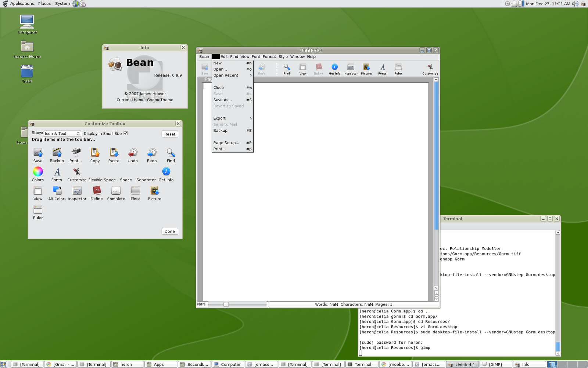Choose New from the open menu
The image size is (588, 368).
[233, 63]
